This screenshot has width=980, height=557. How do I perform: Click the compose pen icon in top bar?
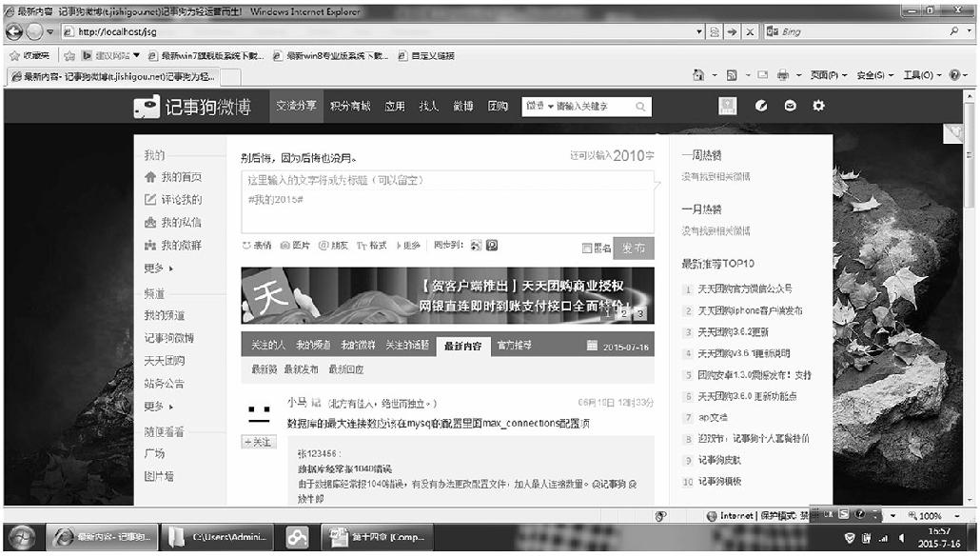760,107
